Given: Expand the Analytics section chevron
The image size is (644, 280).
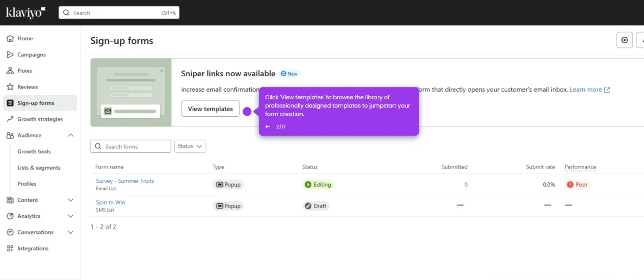Looking at the screenshot, I should 71,216.
